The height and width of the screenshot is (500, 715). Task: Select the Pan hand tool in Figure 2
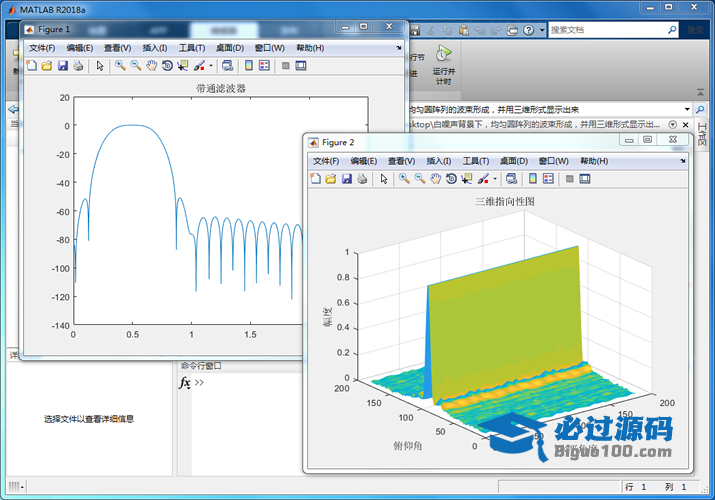coord(435,179)
